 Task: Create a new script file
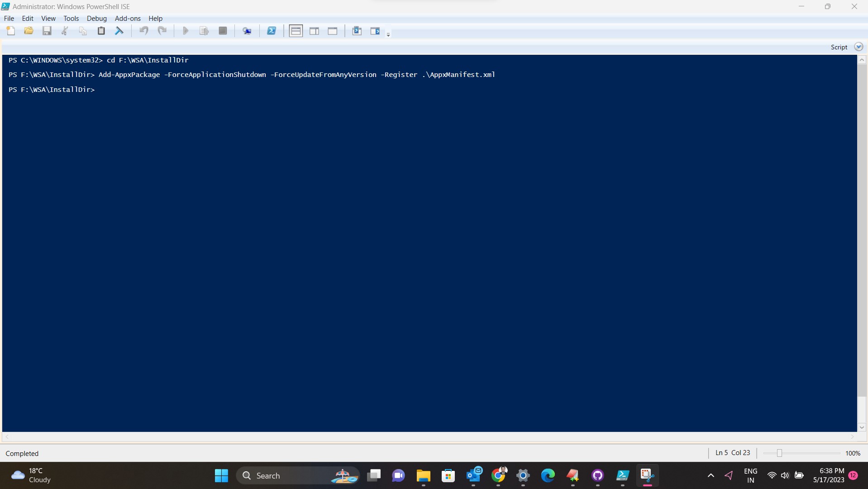click(x=10, y=30)
